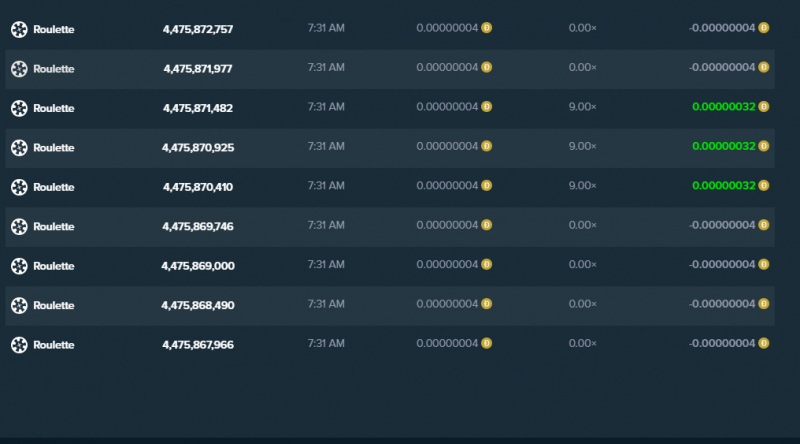Open bet ID 4,475,869,746
Screen dimensions: 800x444
tap(198, 226)
